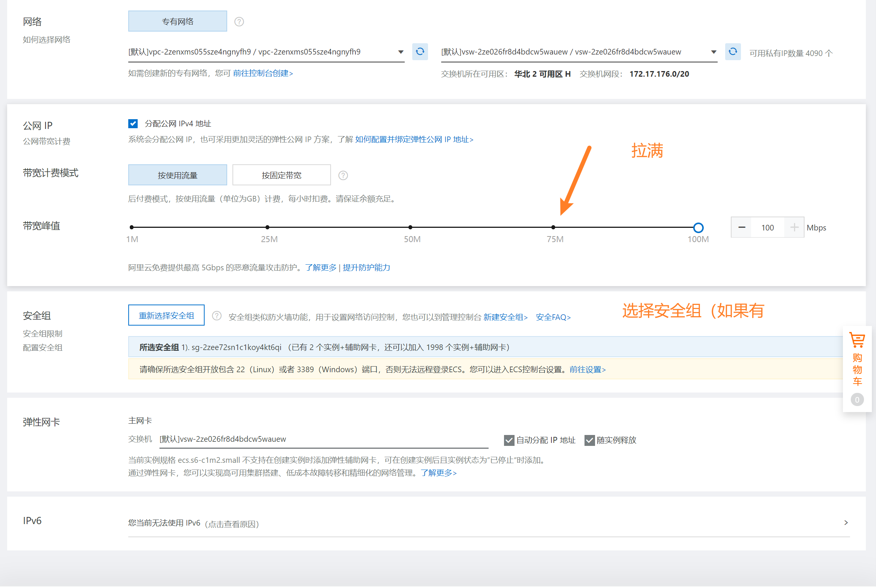876x588 pixels.
Task: Open the VPC selection dropdown
Action: [x=400, y=52]
